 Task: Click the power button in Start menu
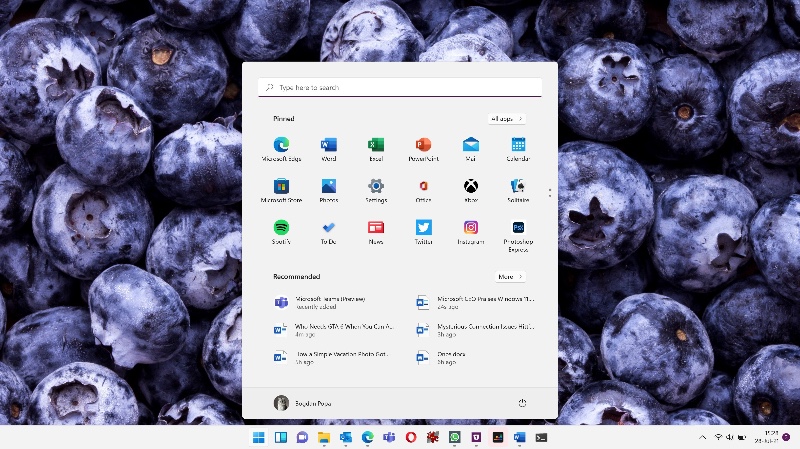[x=522, y=403]
